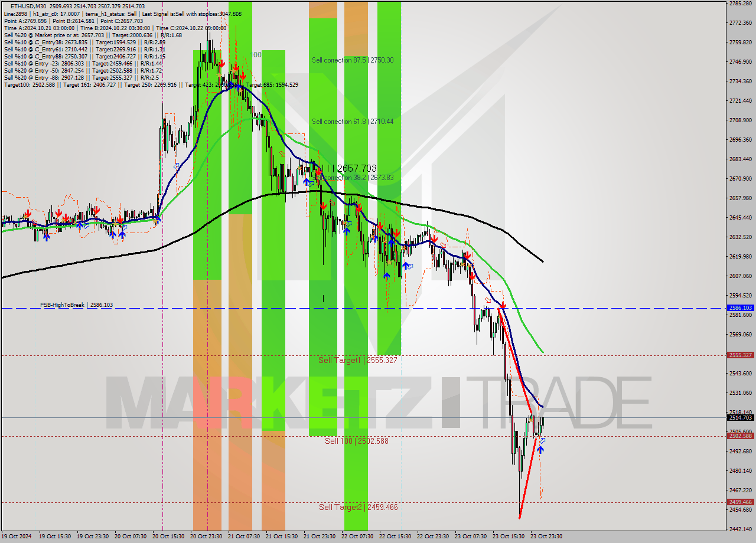The height and width of the screenshot is (543, 756).
Task: Click the black 2514.703 current price tag
Action: tap(741, 418)
